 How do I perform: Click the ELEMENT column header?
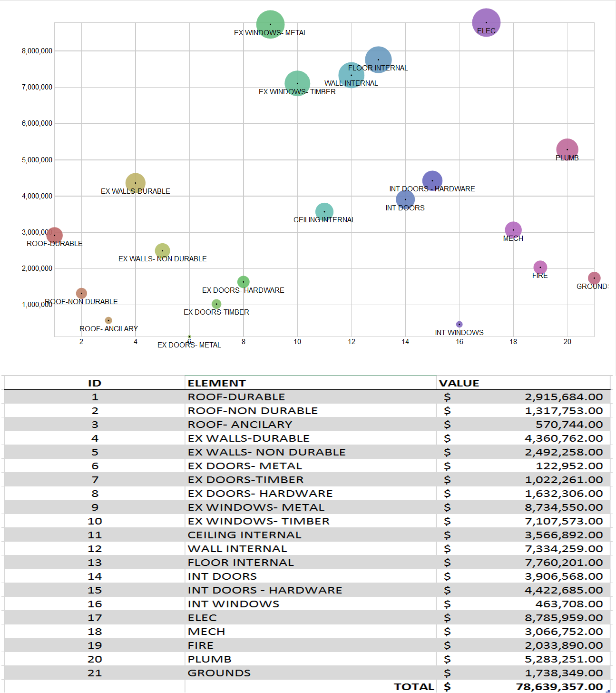pyautogui.click(x=216, y=383)
